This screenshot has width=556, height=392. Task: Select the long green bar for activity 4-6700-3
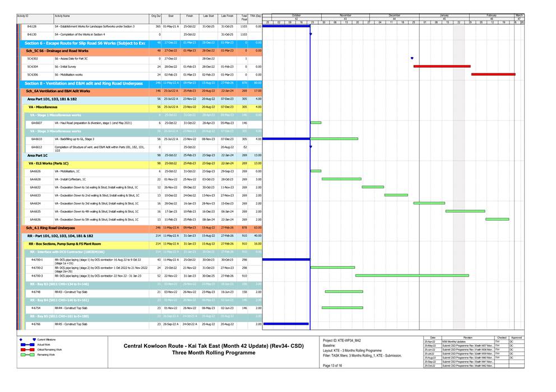(x=412, y=276)
